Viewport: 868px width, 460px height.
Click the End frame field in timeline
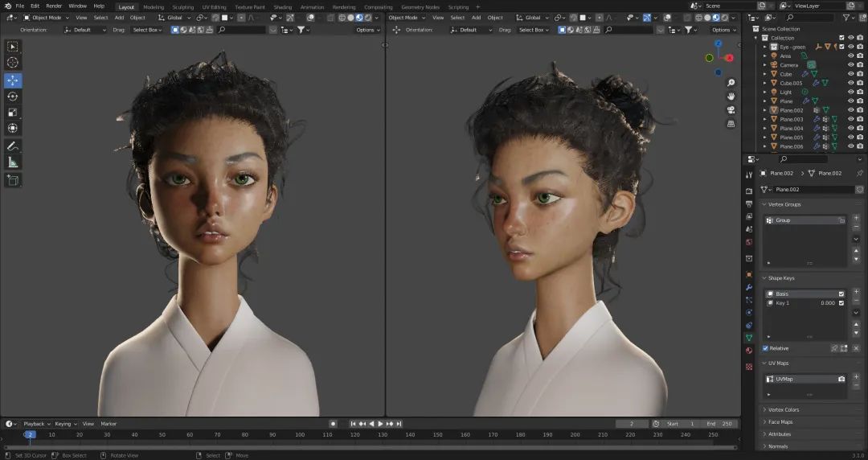pos(719,424)
